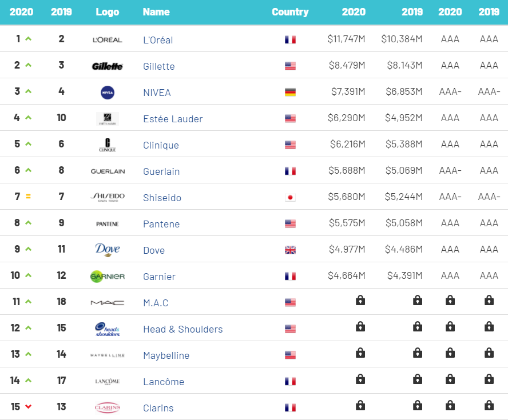The width and height of the screenshot is (508, 420).
Task: Click the Germany flag in NIVEA row
Action: [290, 93]
